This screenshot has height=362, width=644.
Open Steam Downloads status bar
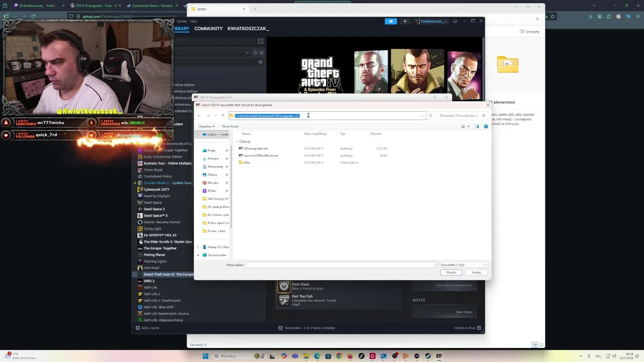307,328
